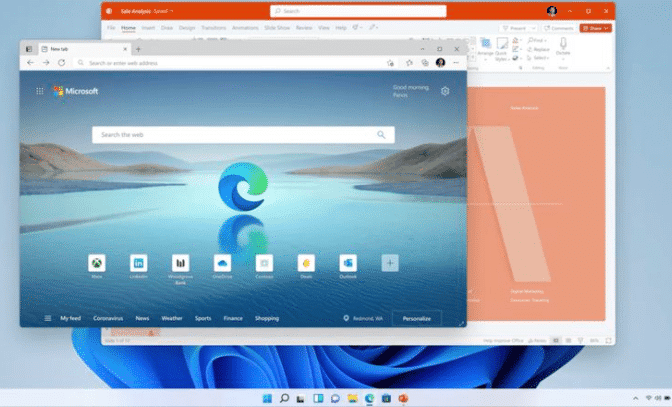Select the Weather feed tab

(x=172, y=318)
